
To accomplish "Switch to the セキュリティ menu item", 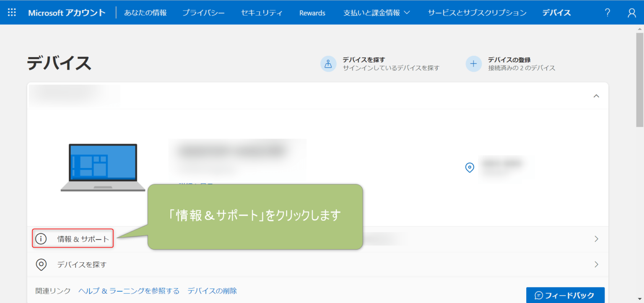I will coord(261,13).
